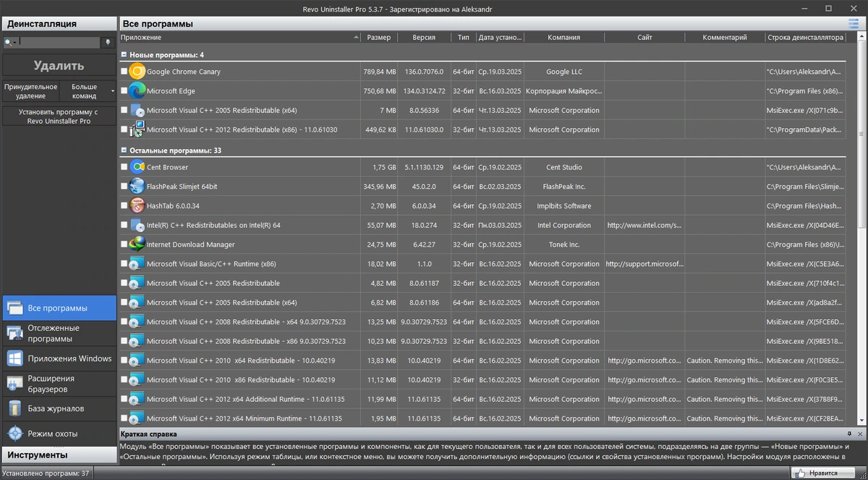Screen dimensions: 868x480
Task: Click the Режим охоты crosshair icon
Action: click(x=15, y=434)
